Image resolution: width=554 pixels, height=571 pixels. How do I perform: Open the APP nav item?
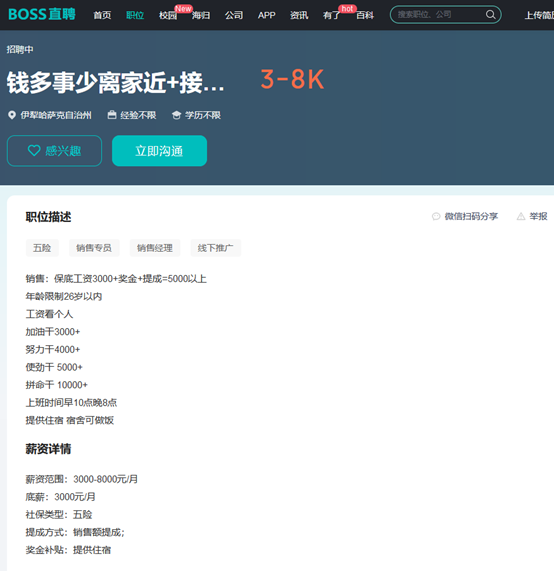(x=267, y=15)
